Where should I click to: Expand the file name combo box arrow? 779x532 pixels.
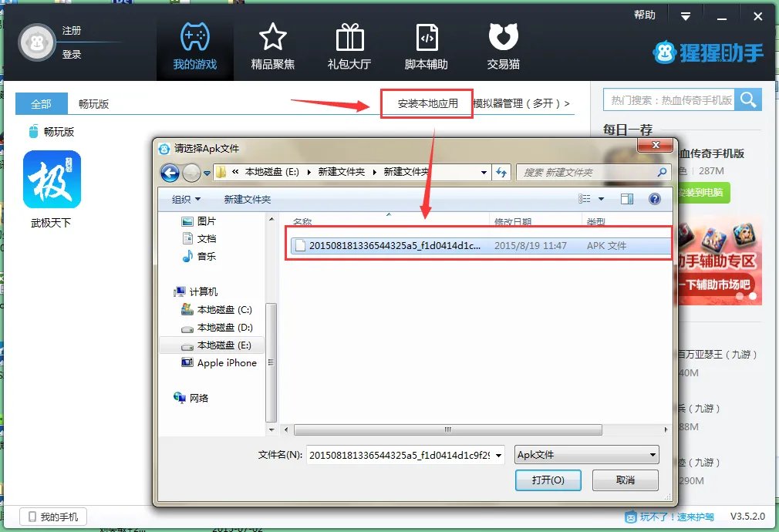[x=499, y=455]
